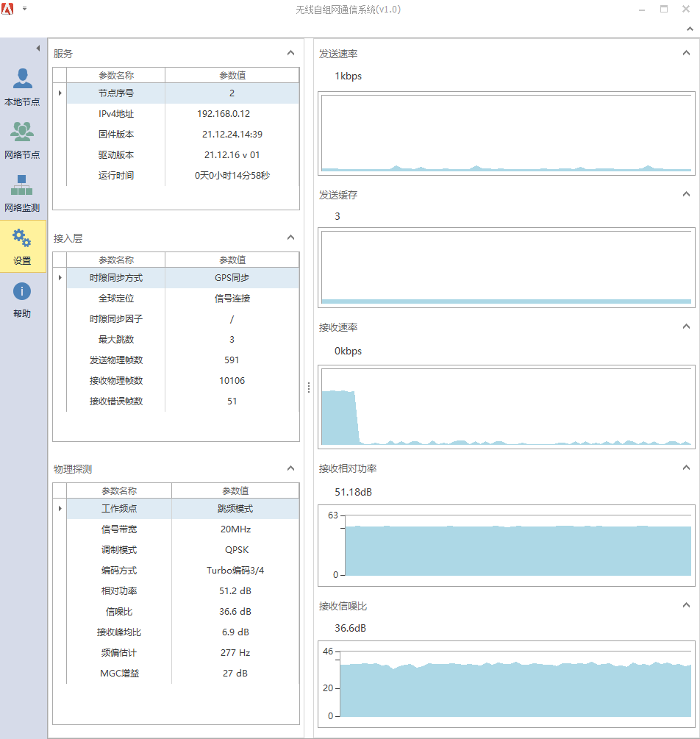Click the 参数值 column header in the 服务 table
The height and width of the screenshot is (739, 700).
232,76
